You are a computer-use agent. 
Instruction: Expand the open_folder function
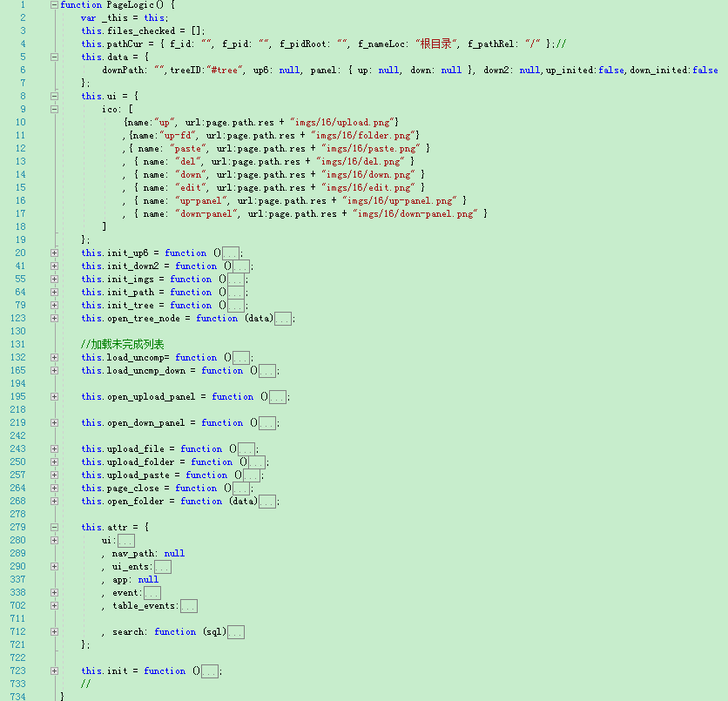coord(54,501)
